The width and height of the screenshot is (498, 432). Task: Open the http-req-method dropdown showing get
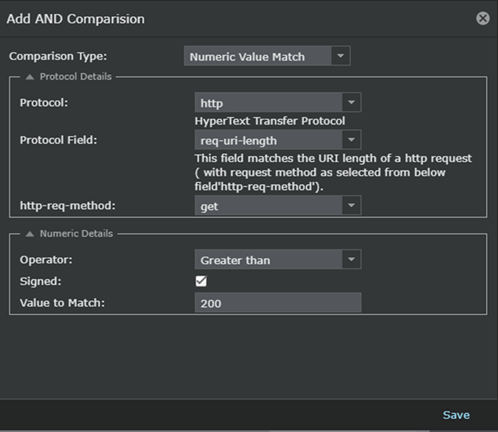click(278, 205)
